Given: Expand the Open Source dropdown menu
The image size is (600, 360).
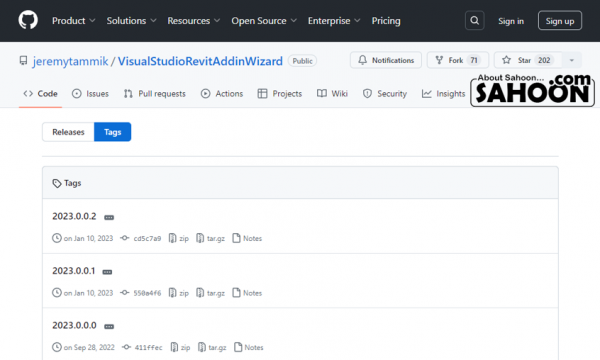Looking at the screenshot, I should (x=264, y=21).
